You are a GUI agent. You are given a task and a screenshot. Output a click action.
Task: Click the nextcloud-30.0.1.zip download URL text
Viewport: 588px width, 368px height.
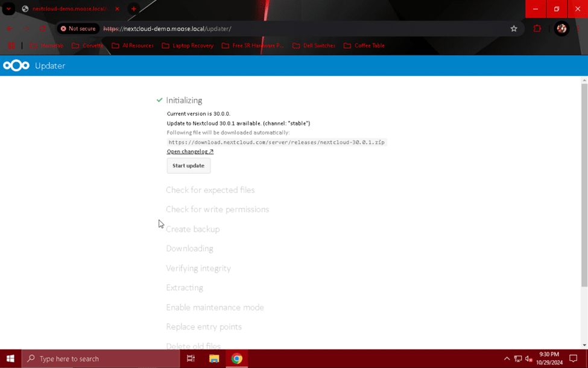click(x=276, y=142)
